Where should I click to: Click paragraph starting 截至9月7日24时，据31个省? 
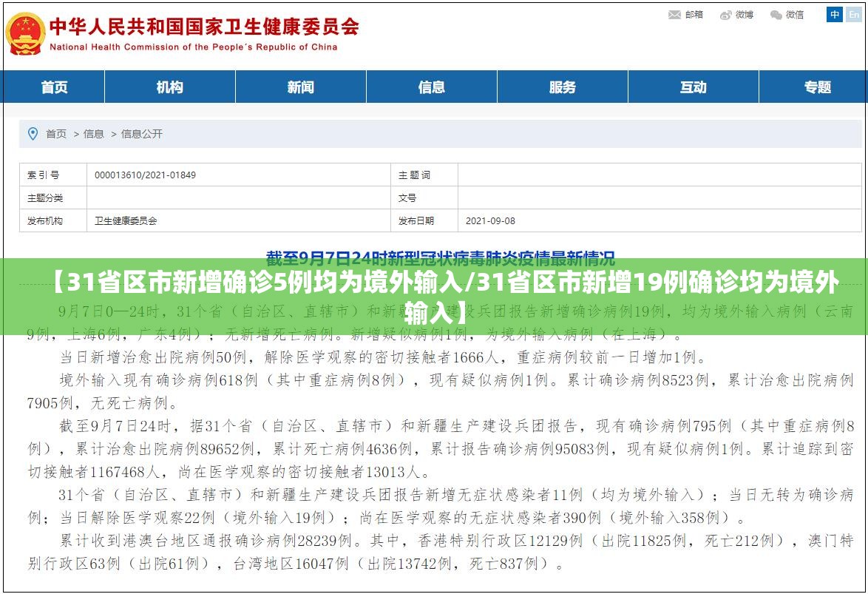pos(440,449)
